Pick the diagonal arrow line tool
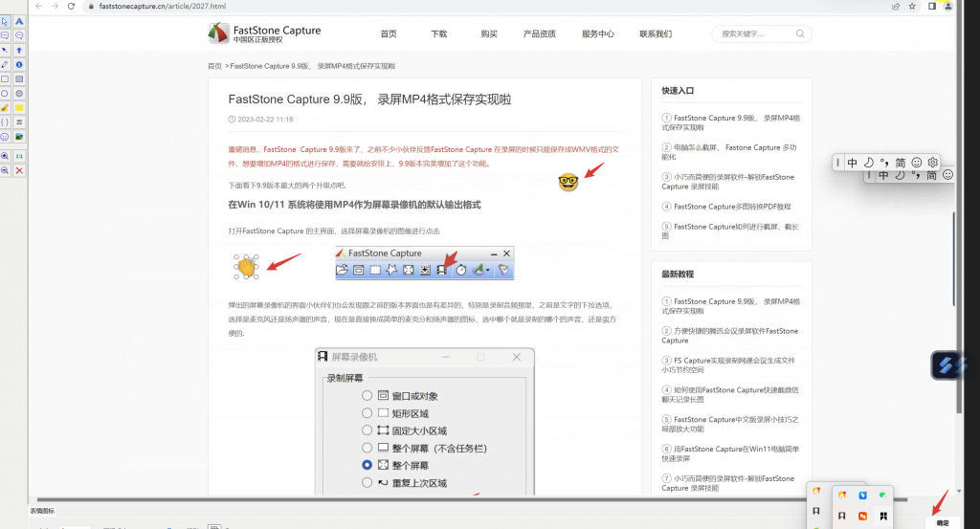The height and width of the screenshot is (529, 980). [x=5, y=50]
